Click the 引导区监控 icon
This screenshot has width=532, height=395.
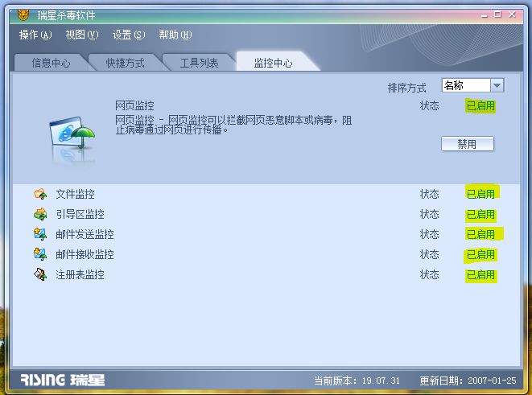[40, 214]
